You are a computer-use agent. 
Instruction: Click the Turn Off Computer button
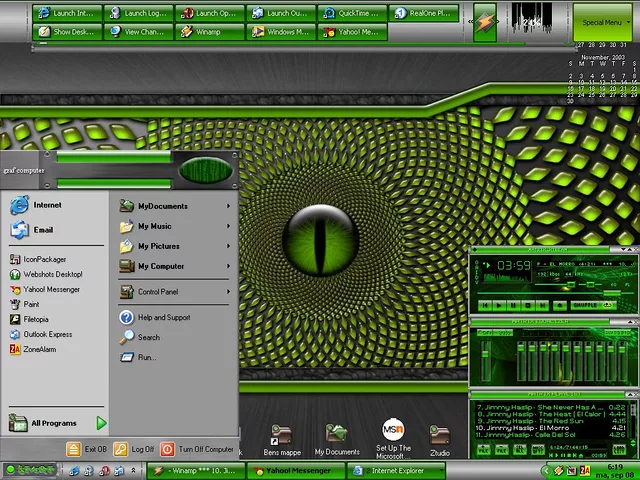[197, 450]
